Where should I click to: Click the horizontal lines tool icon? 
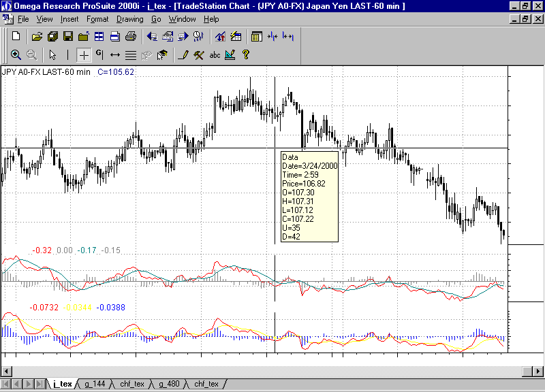coord(131,55)
